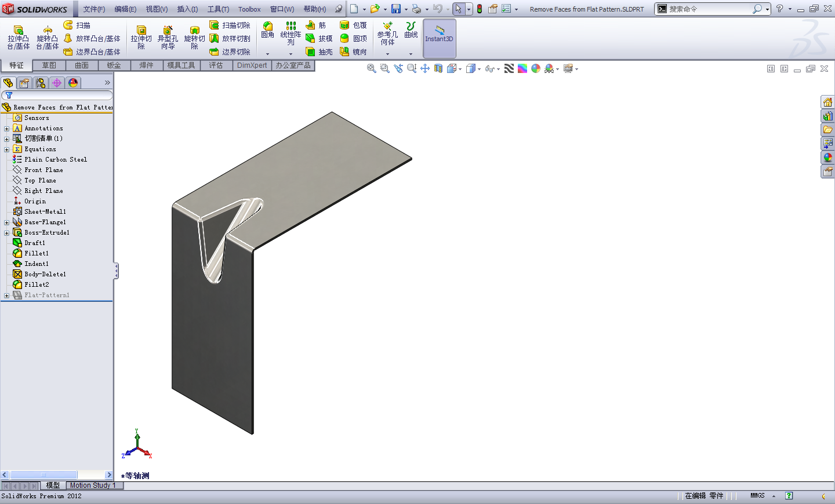
Task: Expand the FeatureManager tabs chevron
Action: point(107,83)
